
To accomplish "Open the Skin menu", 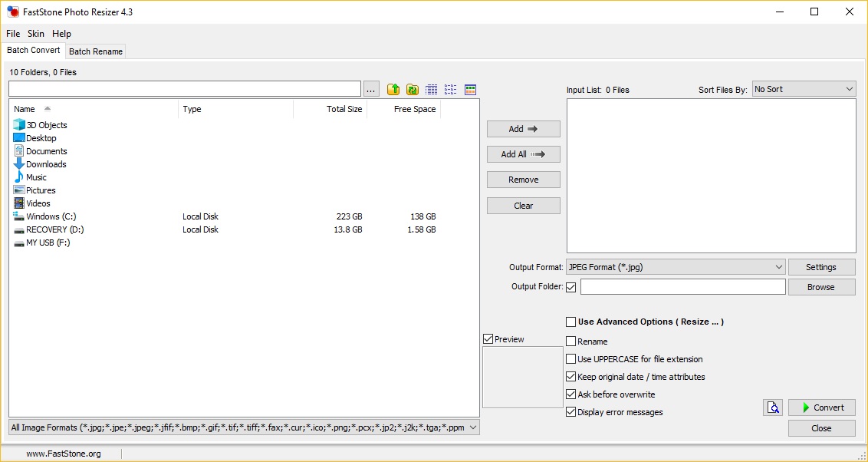I will coord(35,34).
